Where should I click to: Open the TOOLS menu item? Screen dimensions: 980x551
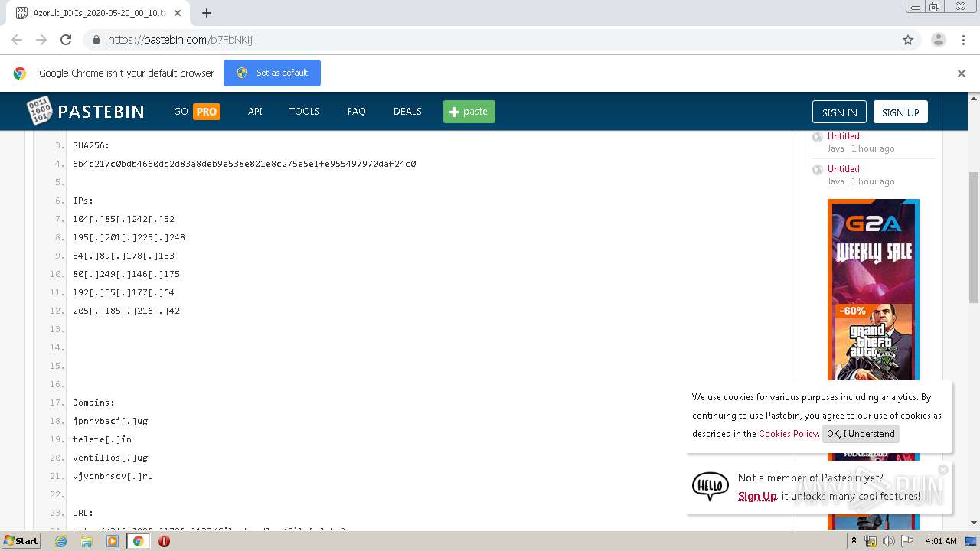click(304, 111)
